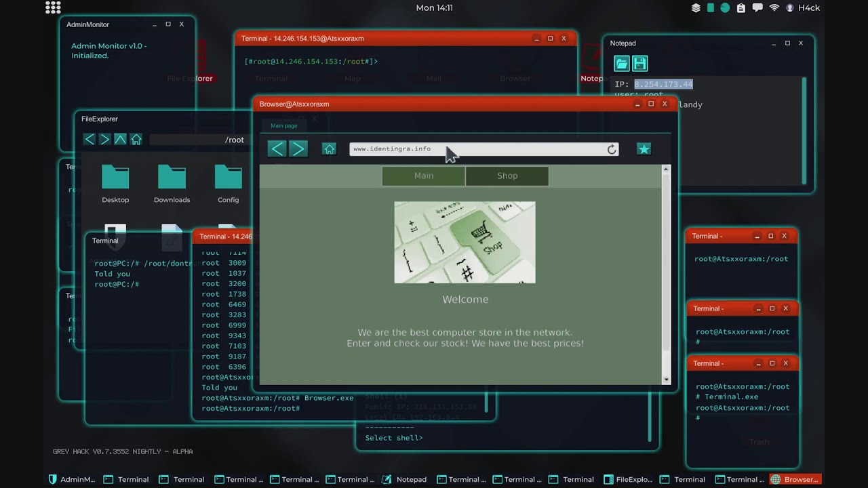
Task: Click the FileExplorer /root path field
Action: [200, 140]
